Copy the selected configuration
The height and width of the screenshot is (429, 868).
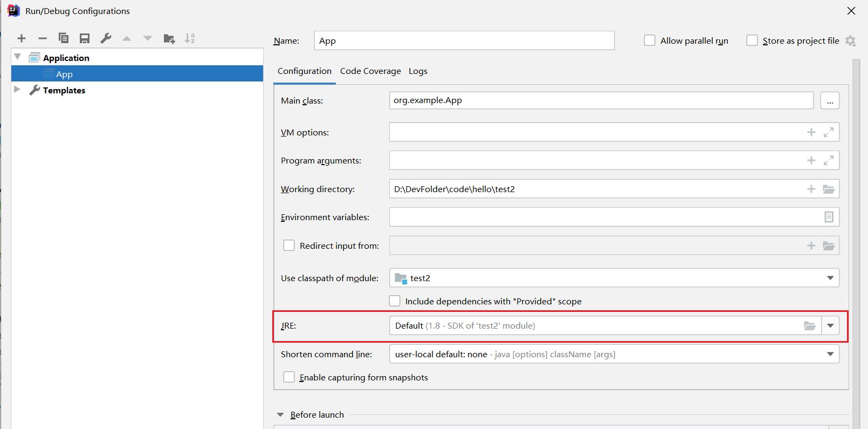tap(64, 38)
